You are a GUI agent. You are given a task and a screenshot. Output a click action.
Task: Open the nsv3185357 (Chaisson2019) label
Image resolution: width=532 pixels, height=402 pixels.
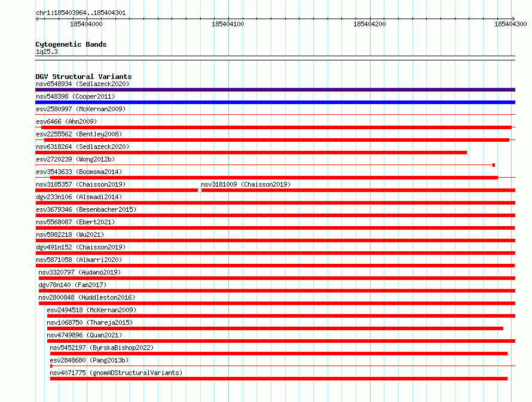[81, 184]
